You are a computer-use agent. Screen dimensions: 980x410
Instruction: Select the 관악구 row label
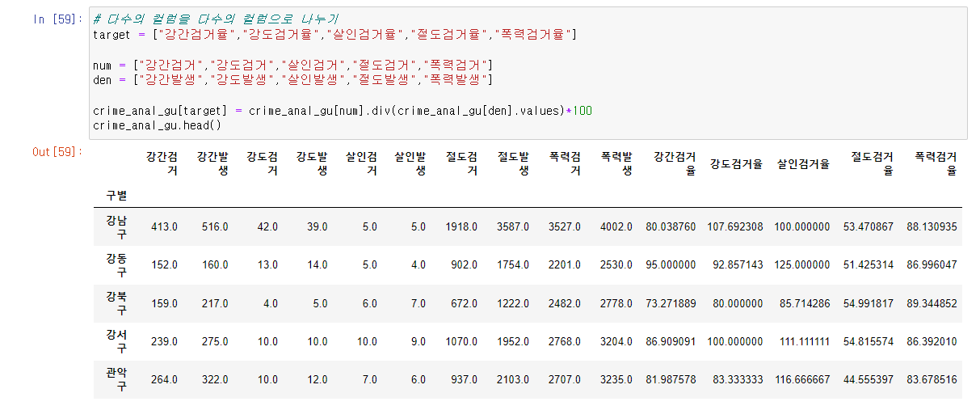[x=110, y=379]
